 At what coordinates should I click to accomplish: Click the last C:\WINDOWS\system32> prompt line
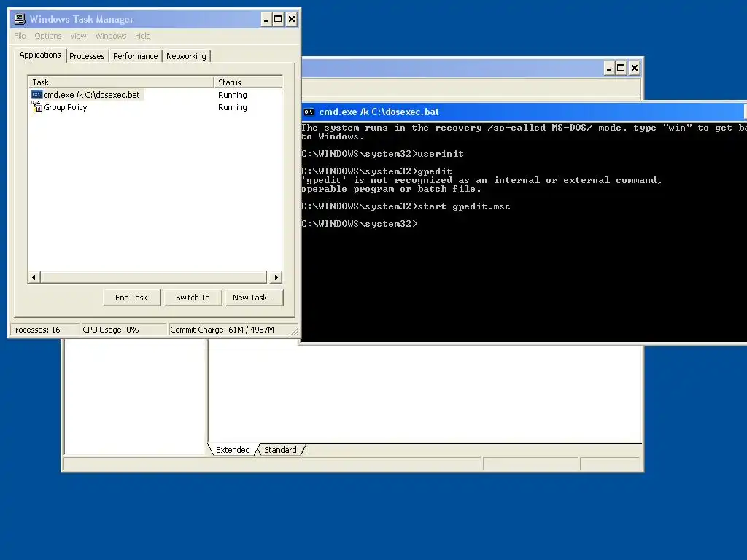pos(360,224)
